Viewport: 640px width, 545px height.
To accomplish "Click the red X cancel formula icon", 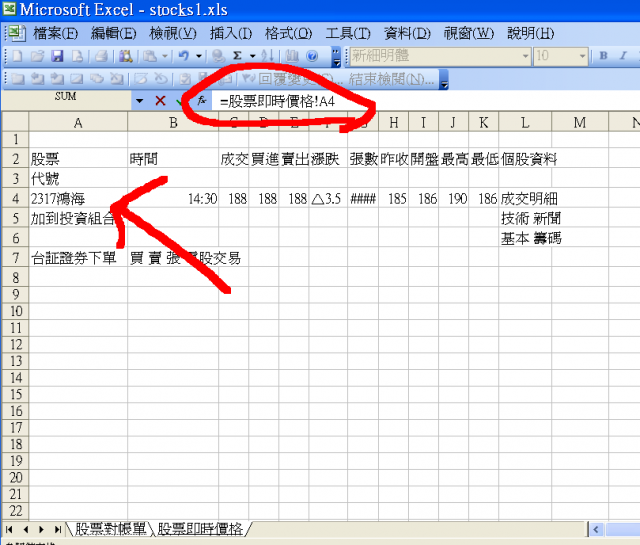I will (x=160, y=100).
